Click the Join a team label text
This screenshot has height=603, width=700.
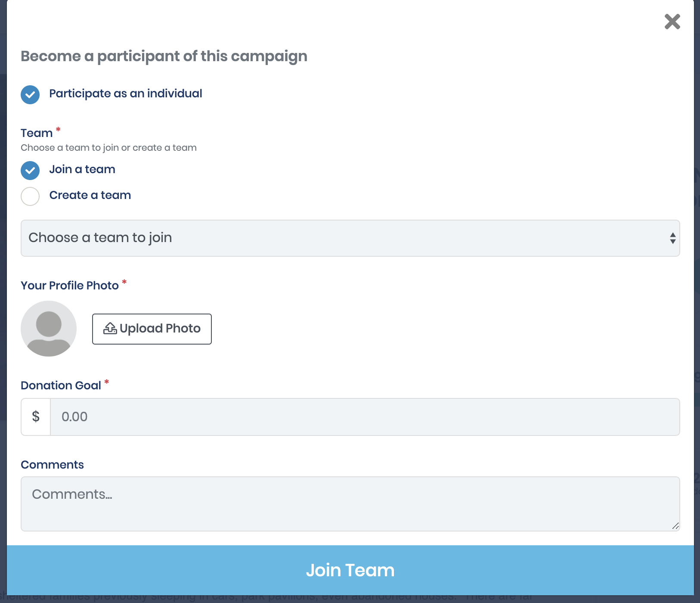pos(82,169)
